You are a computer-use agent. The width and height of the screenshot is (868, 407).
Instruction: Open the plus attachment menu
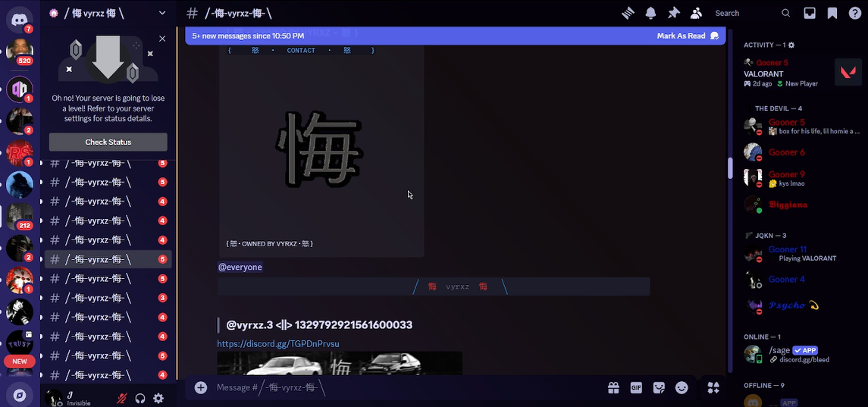click(201, 387)
